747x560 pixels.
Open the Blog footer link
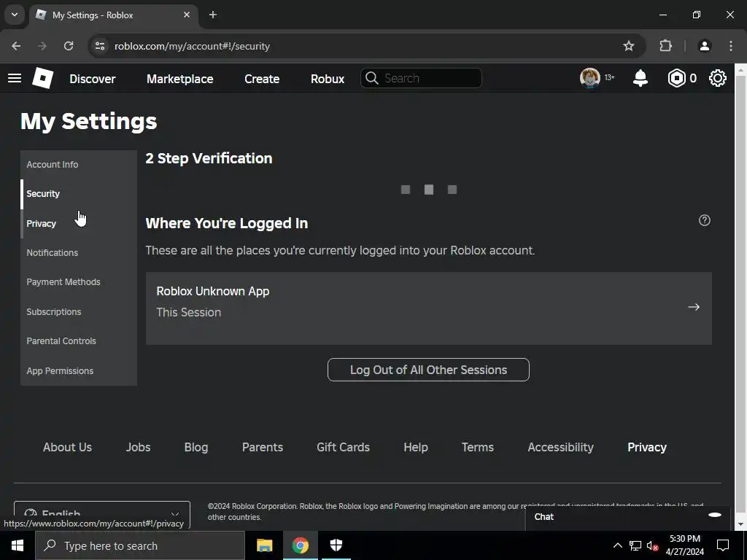pos(196,447)
